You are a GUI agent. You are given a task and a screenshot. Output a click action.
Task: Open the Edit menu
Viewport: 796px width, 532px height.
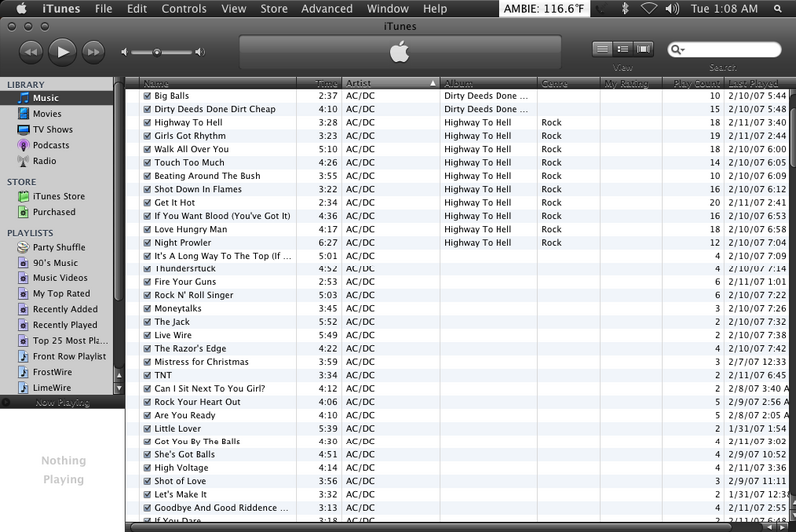137,9
